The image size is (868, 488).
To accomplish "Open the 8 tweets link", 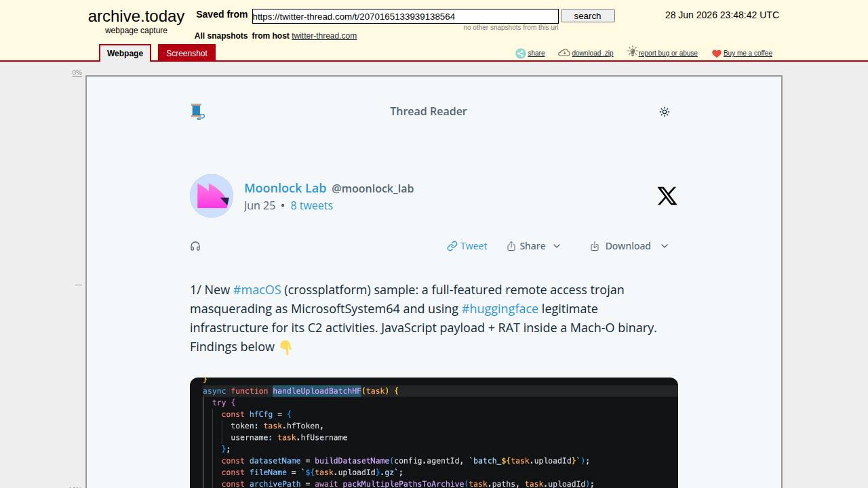I will [312, 205].
